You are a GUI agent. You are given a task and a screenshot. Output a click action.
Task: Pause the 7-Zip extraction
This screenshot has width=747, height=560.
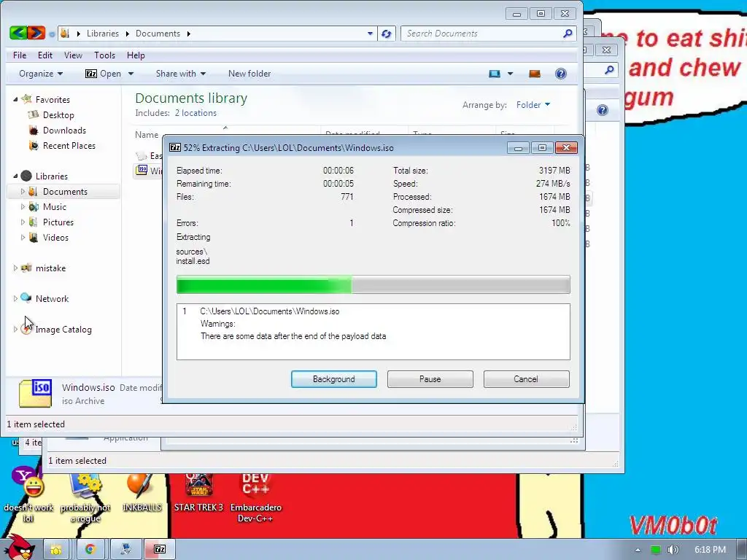pos(430,379)
